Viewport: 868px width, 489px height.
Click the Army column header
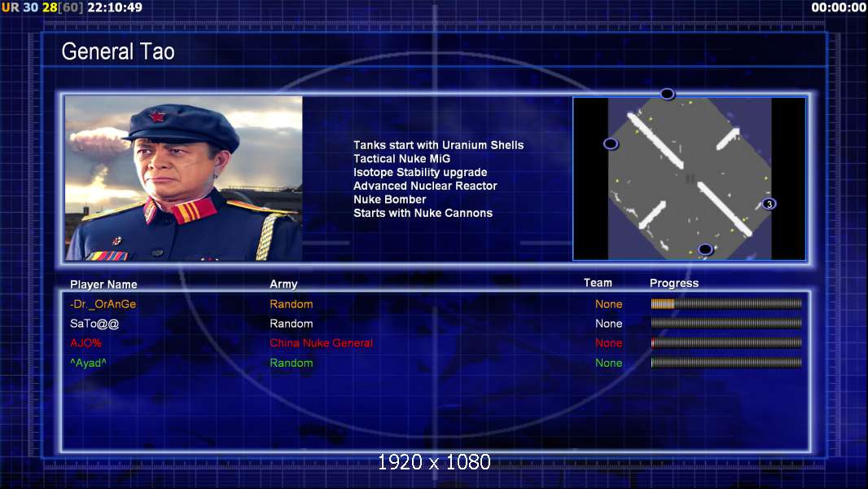[x=283, y=284]
